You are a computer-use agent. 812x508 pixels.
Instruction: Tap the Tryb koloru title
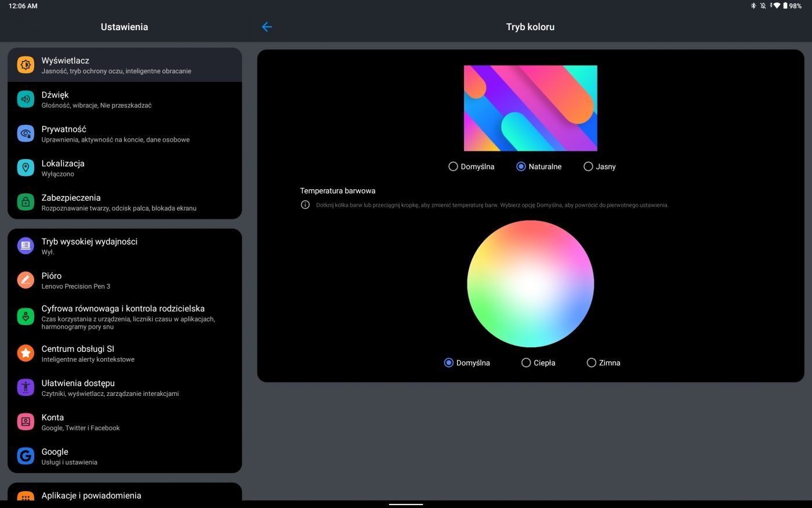point(530,27)
